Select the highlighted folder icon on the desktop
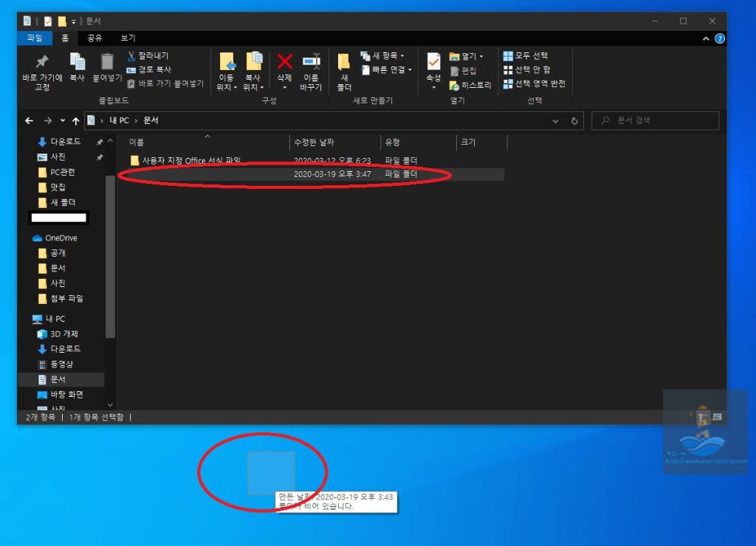The image size is (756, 546). pyautogui.click(x=271, y=473)
